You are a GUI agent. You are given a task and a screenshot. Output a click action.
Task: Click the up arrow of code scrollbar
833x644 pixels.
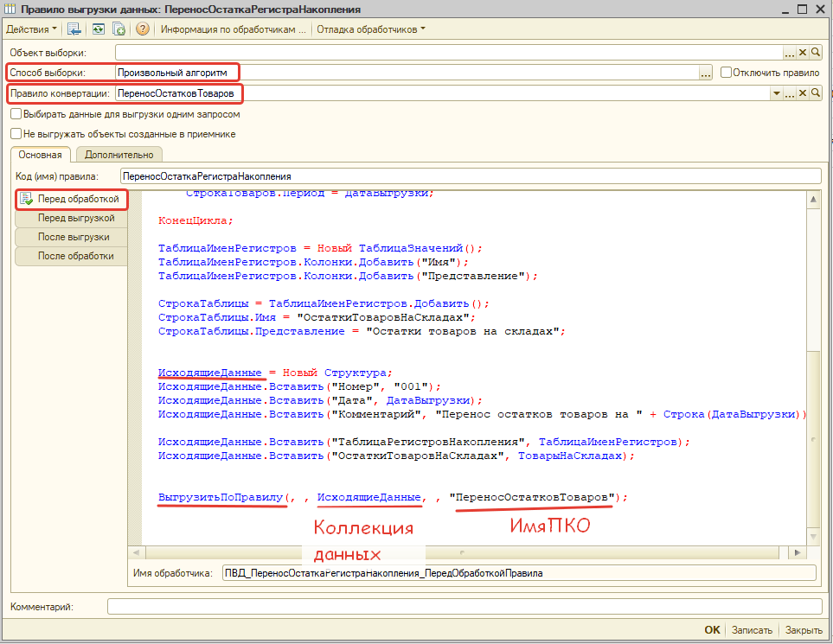pyautogui.click(x=813, y=199)
